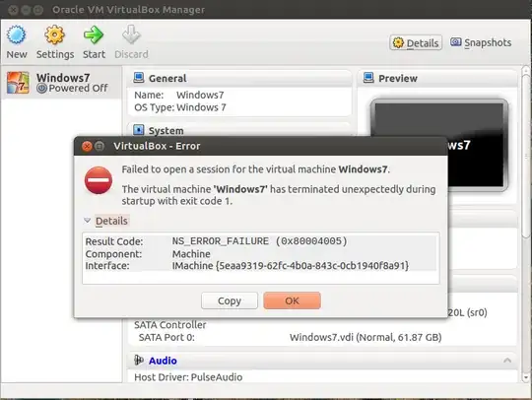Viewport: 532px width, 400px height.
Task: Select the IMachine interface GUID text
Action: pyautogui.click(x=291, y=266)
